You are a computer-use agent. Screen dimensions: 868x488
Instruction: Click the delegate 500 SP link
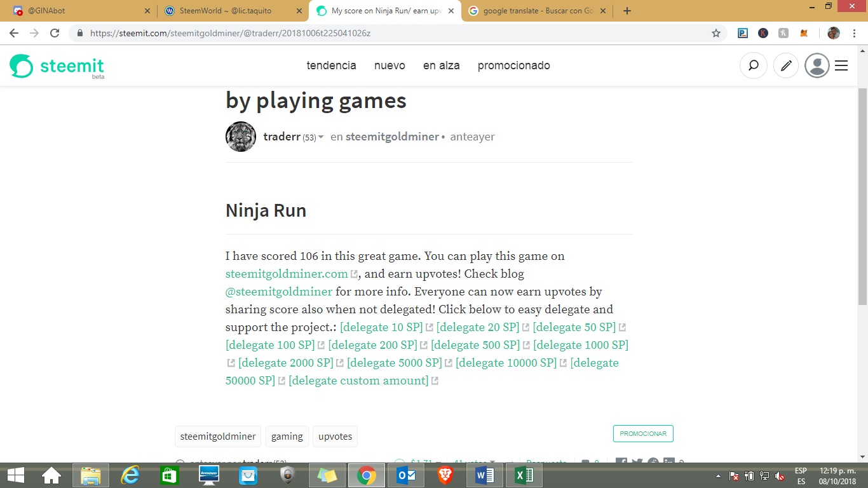click(475, 346)
